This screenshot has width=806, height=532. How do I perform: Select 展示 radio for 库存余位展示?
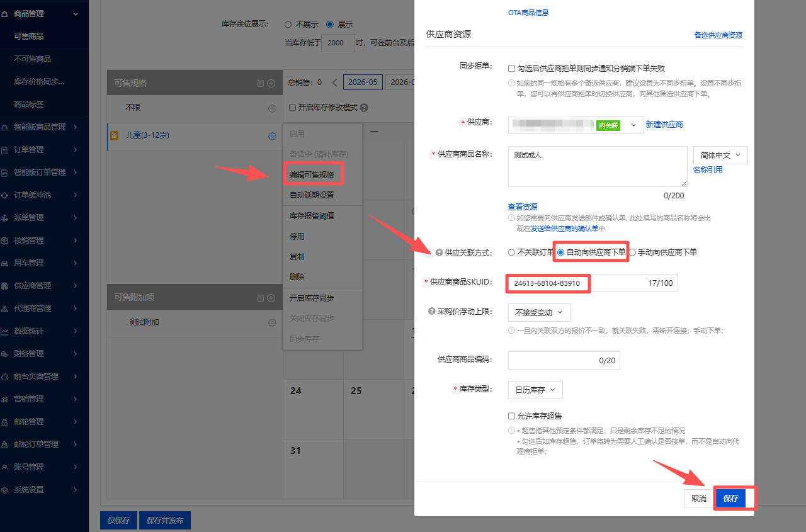point(329,24)
